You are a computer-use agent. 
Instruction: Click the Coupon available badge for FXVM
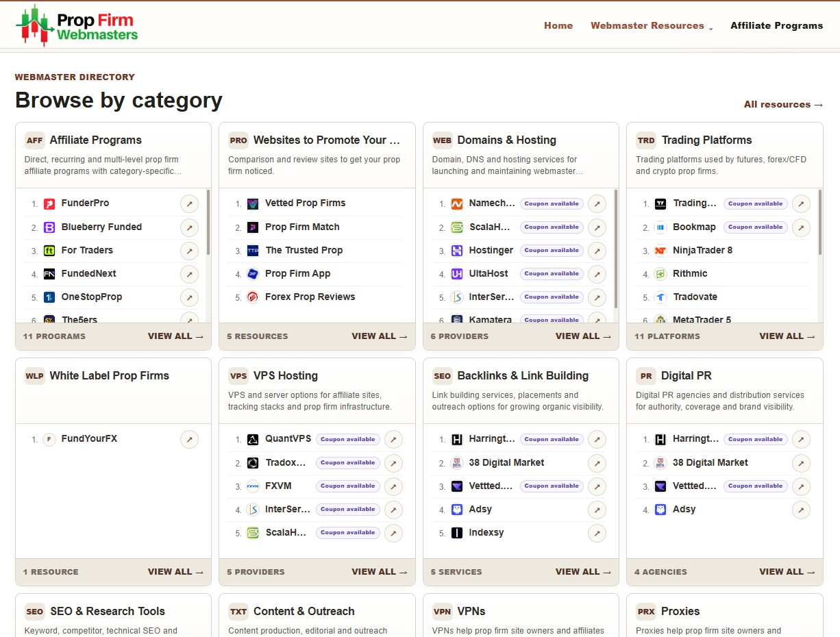click(347, 486)
